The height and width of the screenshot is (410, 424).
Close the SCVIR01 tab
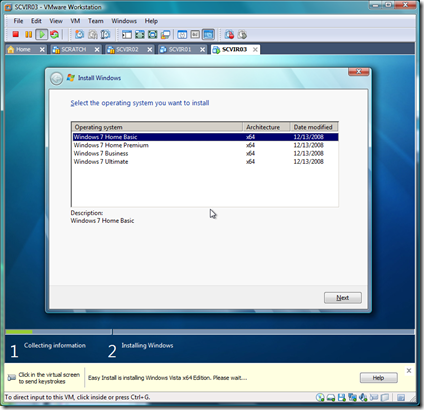pyautogui.click(x=202, y=49)
